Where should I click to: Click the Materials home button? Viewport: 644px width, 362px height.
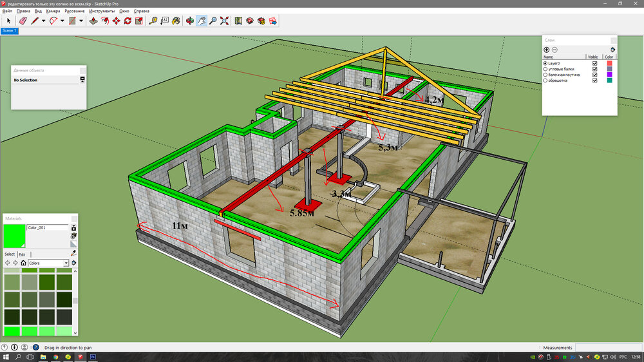23,263
